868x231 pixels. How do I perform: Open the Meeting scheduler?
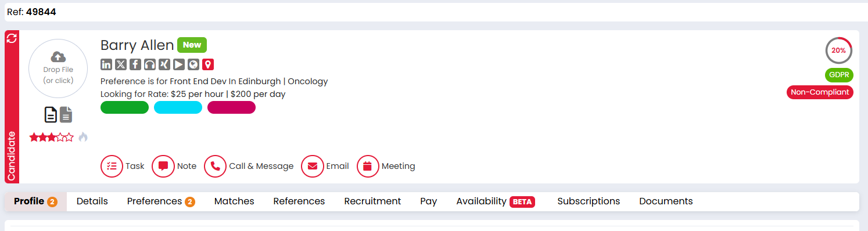386,166
